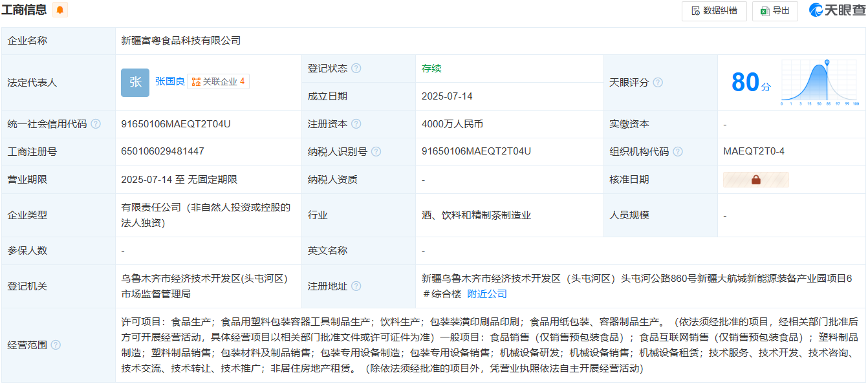Viewport: 868px width, 384px height.
Task: Click the 天眼查 logo
Action: pyautogui.click(x=836, y=10)
